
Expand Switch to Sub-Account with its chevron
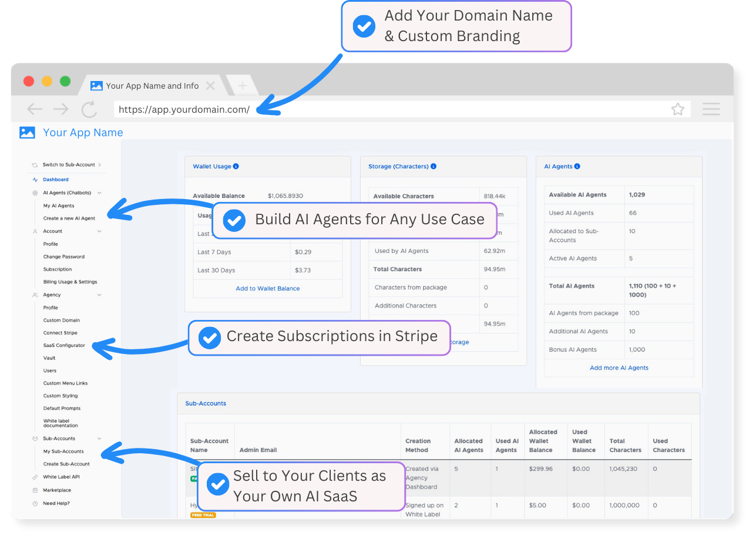point(100,165)
